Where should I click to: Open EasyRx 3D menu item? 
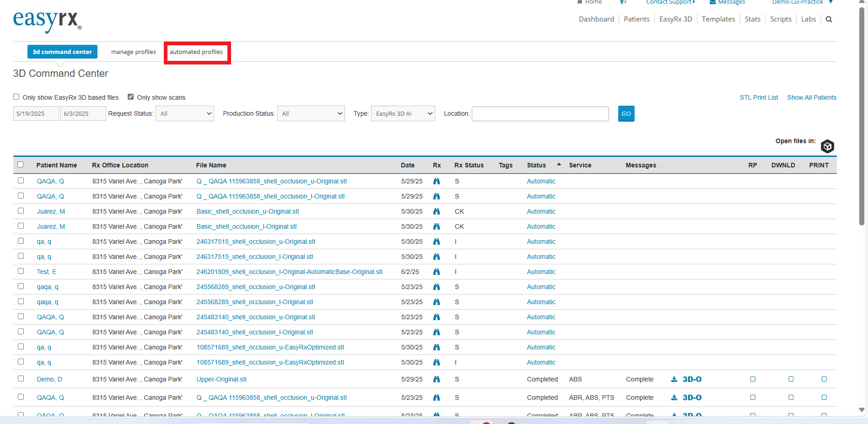point(675,19)
